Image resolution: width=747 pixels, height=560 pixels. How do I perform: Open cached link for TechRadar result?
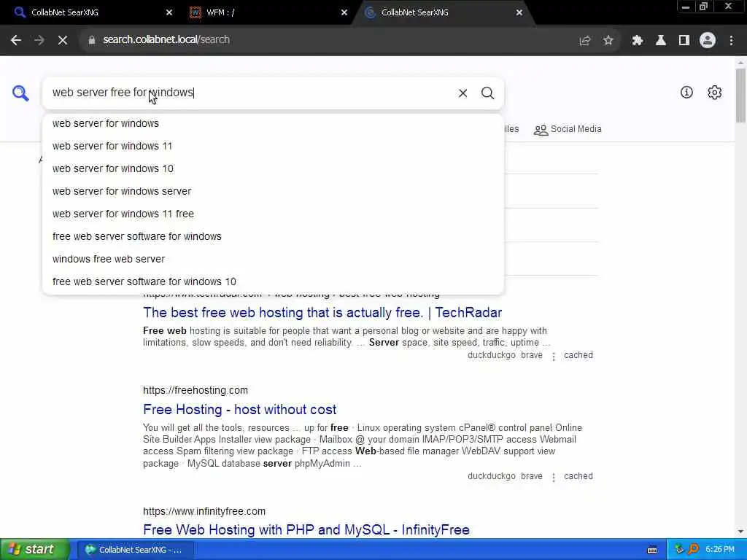click(578, 355)
